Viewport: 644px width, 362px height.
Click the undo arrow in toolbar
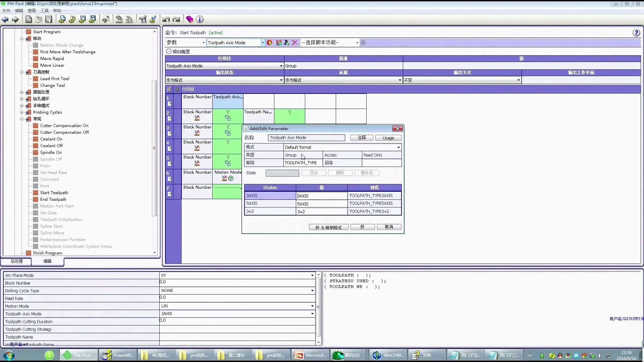166,19
